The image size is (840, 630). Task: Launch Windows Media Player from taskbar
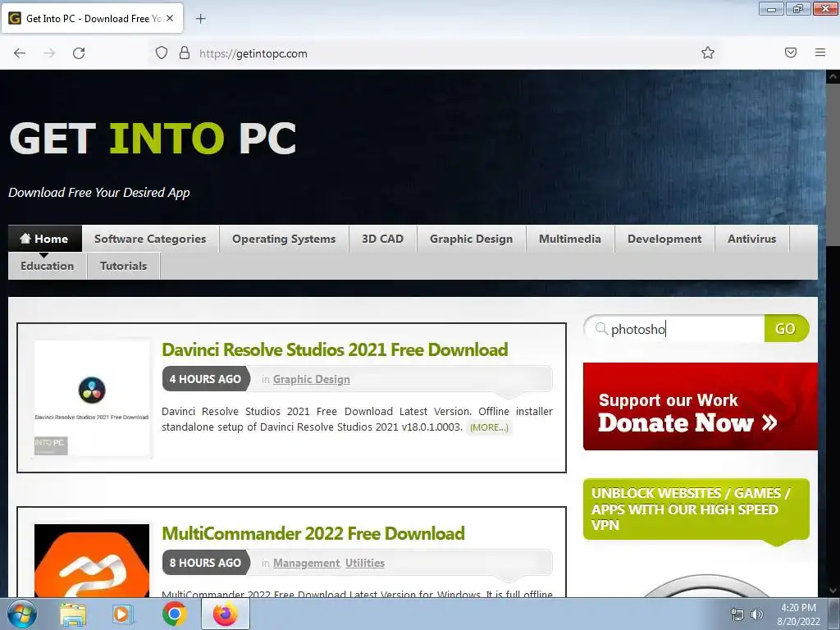123,614
